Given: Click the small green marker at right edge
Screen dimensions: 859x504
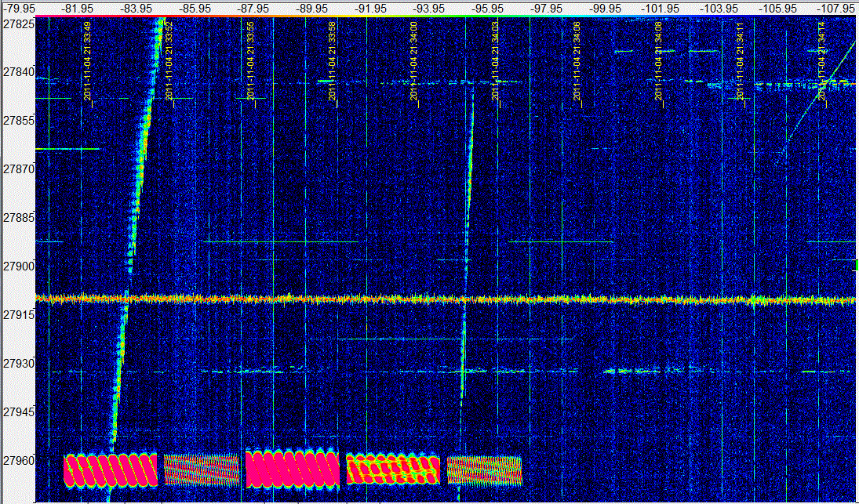Looking at the screenshot, I should (x=857, y=265).
